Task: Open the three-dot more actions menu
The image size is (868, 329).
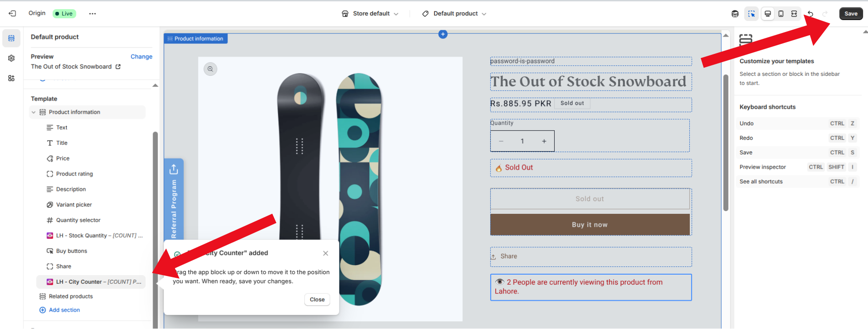Action: pyautogui.click(x=92, y=14)
